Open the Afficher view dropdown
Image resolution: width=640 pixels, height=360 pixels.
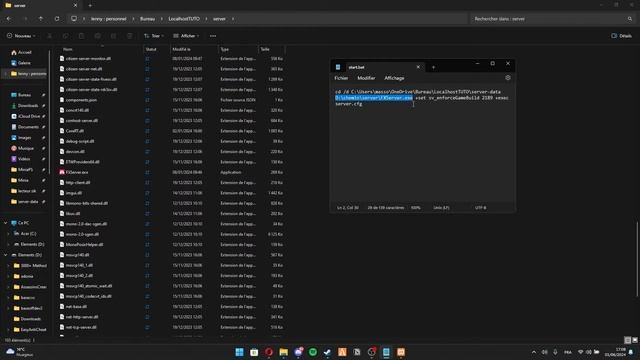coord(186,36)
